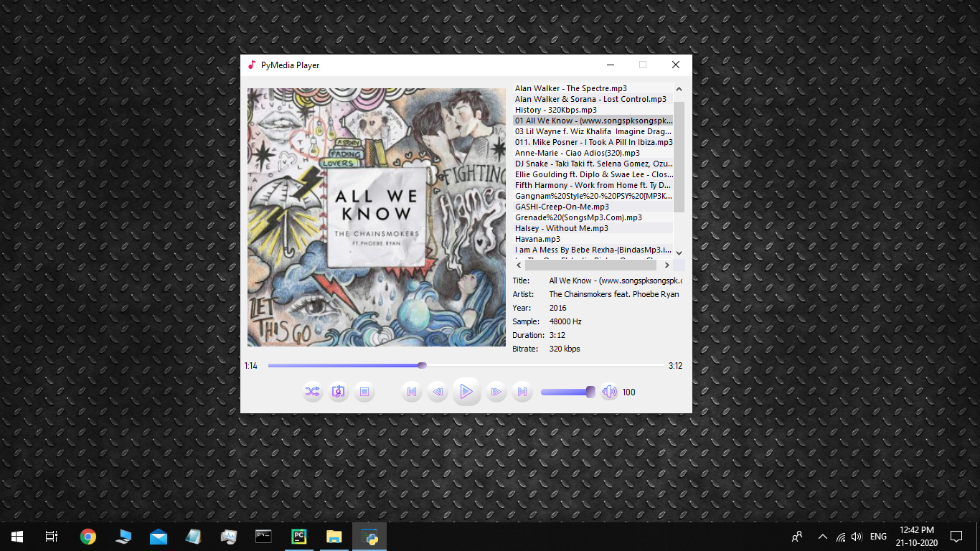The image size is (980, 551).
Task: Select Grenade%20(SongsMp3.Com).mp3
Action: 593,217
